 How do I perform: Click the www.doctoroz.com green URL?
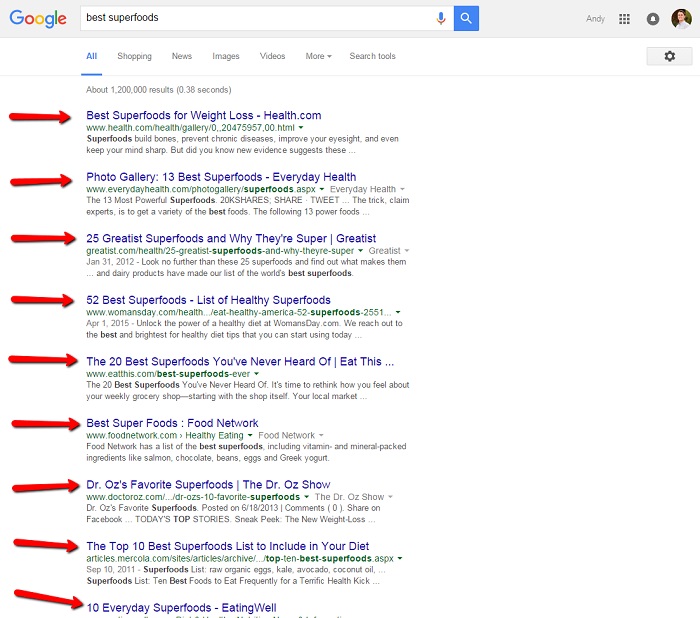click(x=193, y=497)
